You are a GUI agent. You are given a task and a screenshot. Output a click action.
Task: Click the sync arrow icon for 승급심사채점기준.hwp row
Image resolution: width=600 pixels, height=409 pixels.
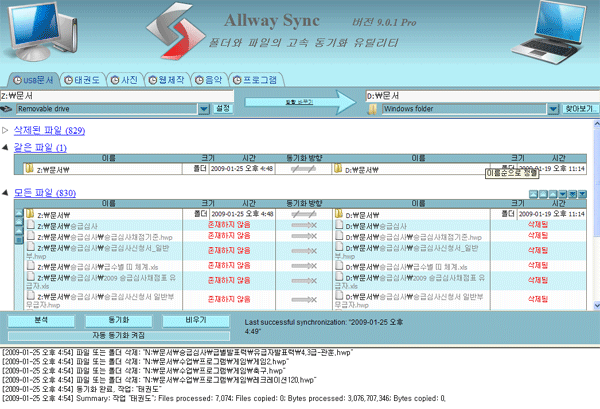(304, 236)
